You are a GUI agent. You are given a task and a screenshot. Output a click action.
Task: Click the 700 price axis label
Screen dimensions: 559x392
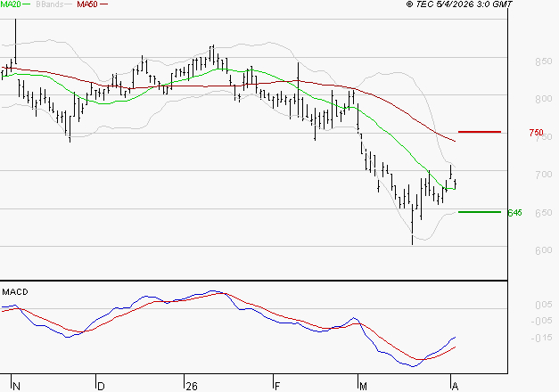point(544,175)
